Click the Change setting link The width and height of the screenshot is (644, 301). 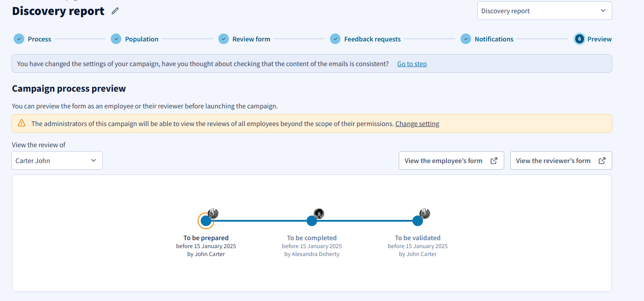(417, 124)
